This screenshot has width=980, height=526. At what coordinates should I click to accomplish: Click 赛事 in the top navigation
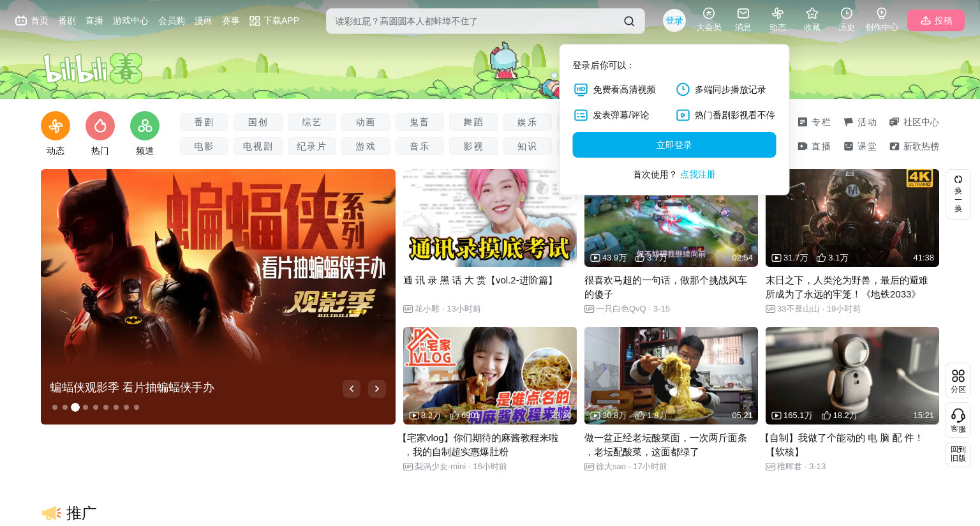pos(231,20)
